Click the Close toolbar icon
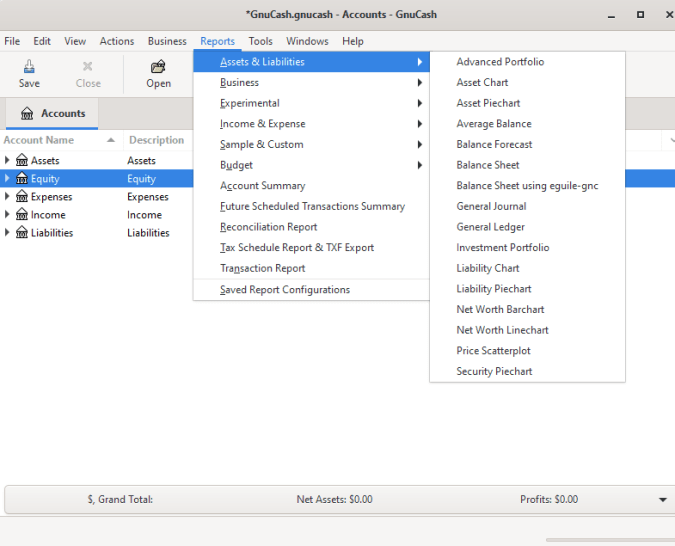The image size is (675, 546). click(x=88, y=67)
